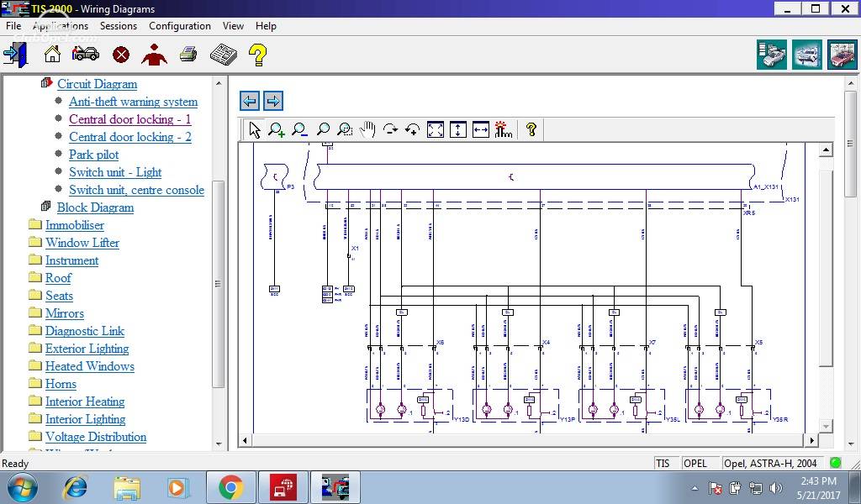The image size is (861, 504).
Task: Click the hand-over-bars icon in diagram toolbar
Action: click(503, 130)
